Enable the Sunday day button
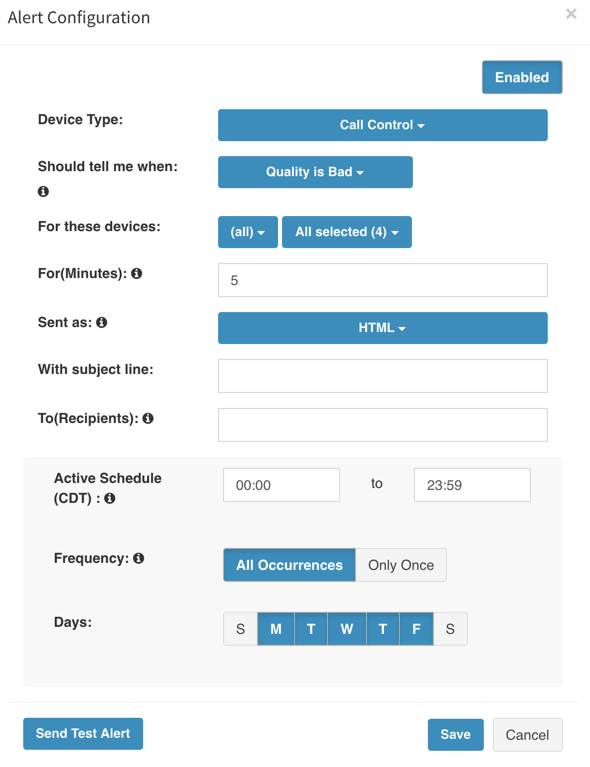This screenshot has width=590, height=767. [240, 629]
